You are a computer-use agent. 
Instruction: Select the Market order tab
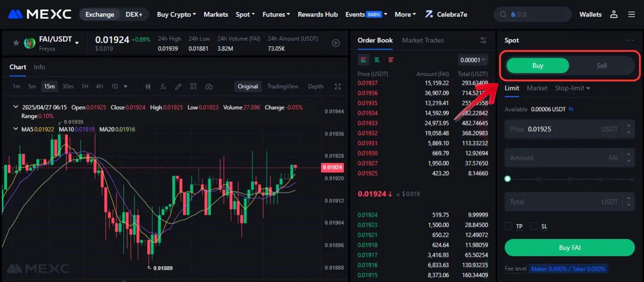(x=537, y=88)
